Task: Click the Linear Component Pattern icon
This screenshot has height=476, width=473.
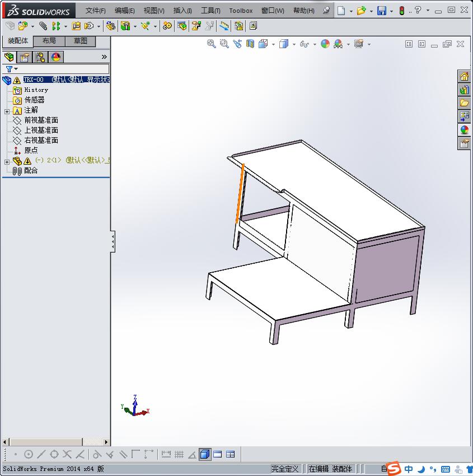Action: [56, 26]
